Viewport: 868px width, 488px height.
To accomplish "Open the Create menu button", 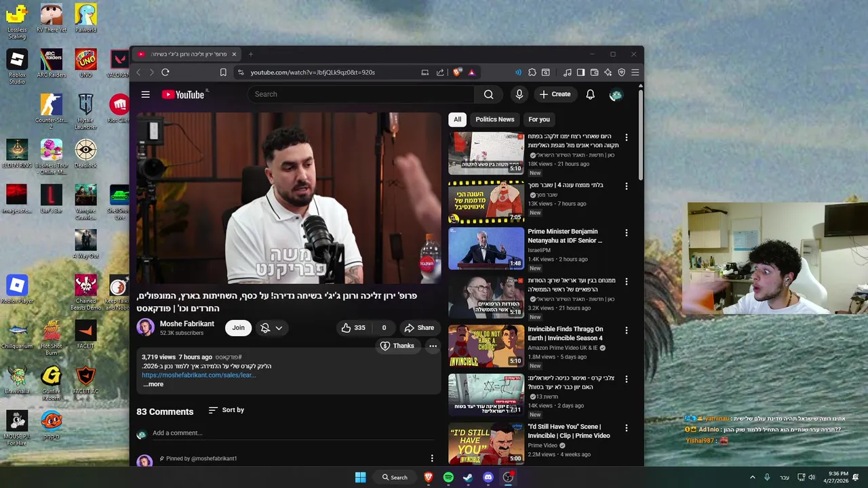I will point(555,94).
